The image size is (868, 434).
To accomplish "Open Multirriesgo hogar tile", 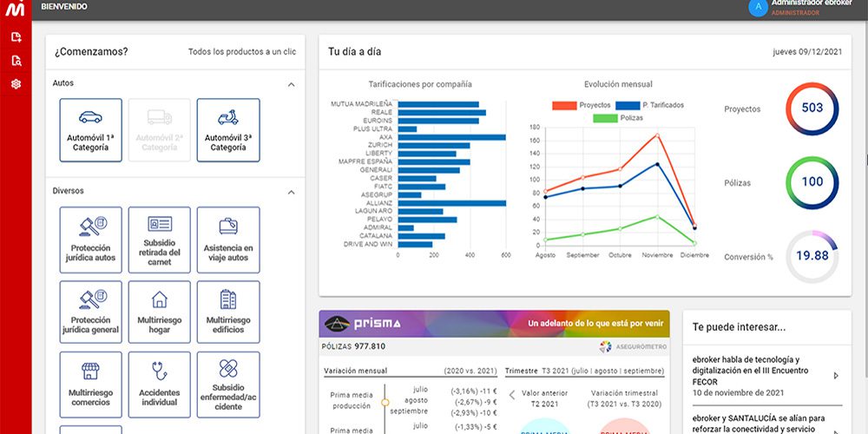I will tap(160, 312).
